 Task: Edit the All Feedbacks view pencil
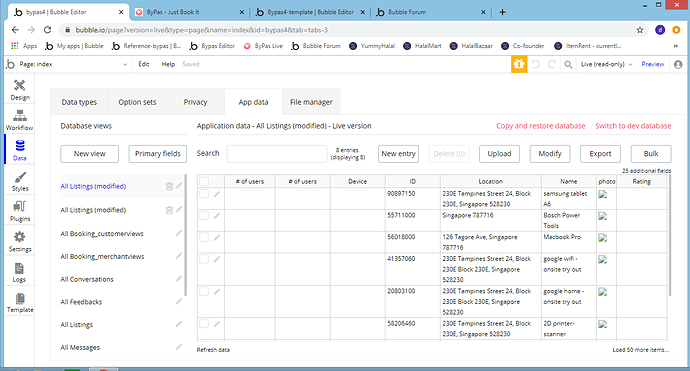(179, 301)
